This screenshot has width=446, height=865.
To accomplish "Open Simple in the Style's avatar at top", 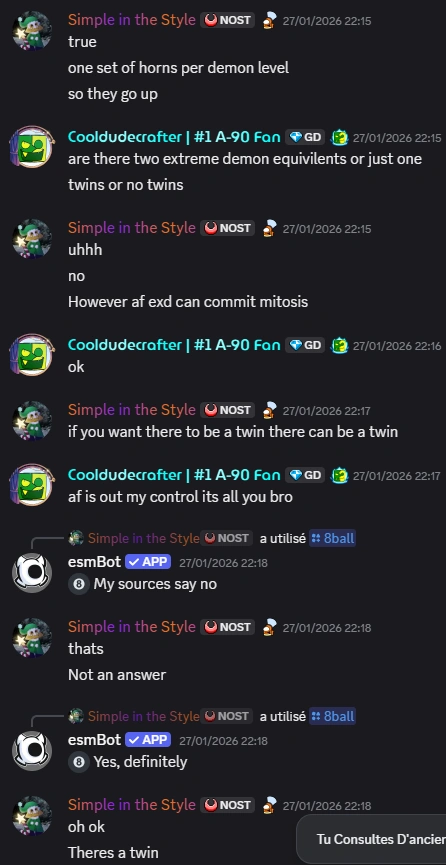I will tap(32, 30).
